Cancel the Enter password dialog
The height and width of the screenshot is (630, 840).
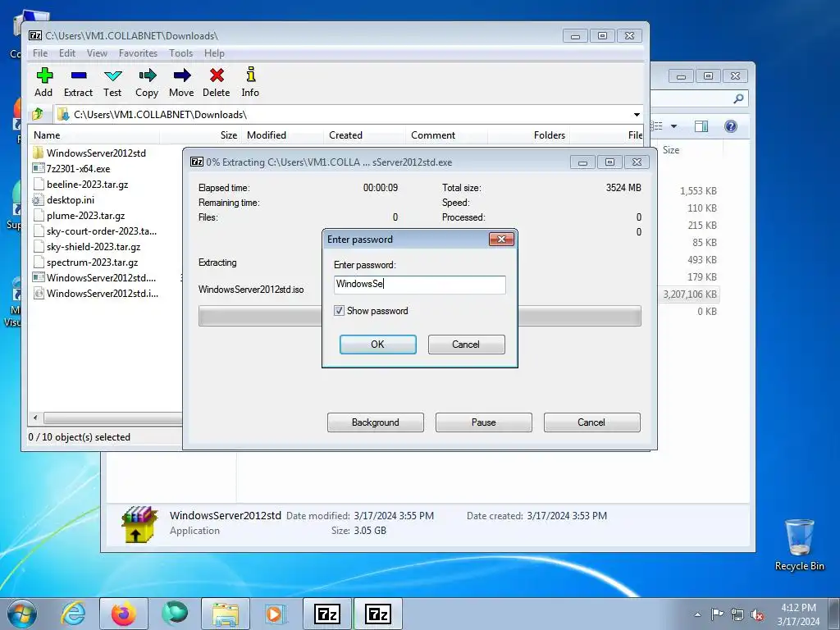466,345
